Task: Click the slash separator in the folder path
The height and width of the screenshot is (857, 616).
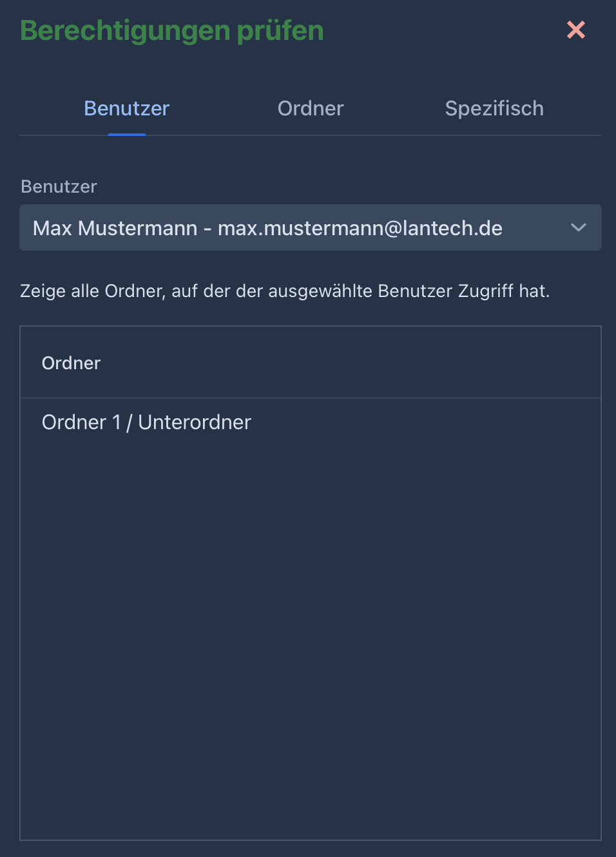Action: pyautogui.click(x=130, y=423)
